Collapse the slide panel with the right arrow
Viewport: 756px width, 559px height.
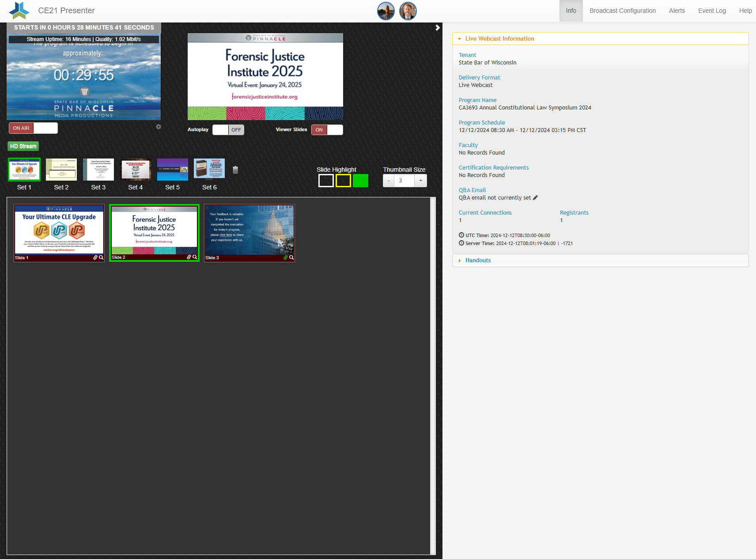[438, 27]
